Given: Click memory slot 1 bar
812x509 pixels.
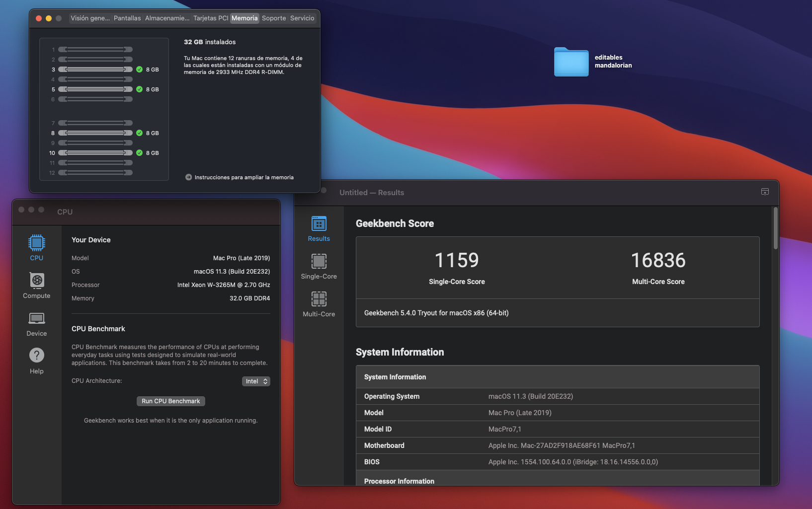Looking at the screenshot, I should click(95, 50).
